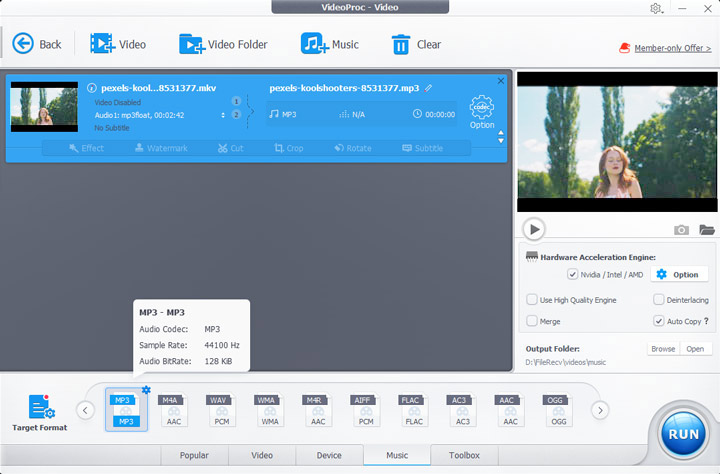Open the snapshot folder icon
Image resolution: width=720 pixels, height=474 pixels.
coord(707,229)
